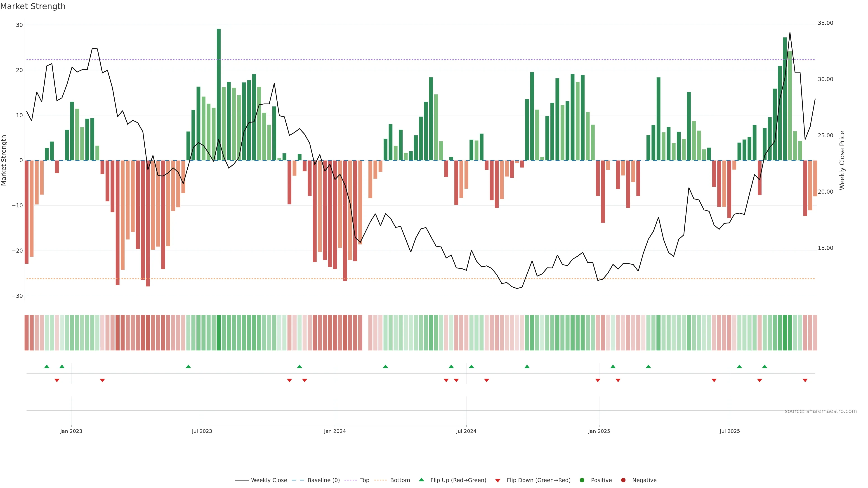This screenshot has height=488, width=868.
Task: Click the rightmost red flip-down triangle marker
Action: [805, 380]
